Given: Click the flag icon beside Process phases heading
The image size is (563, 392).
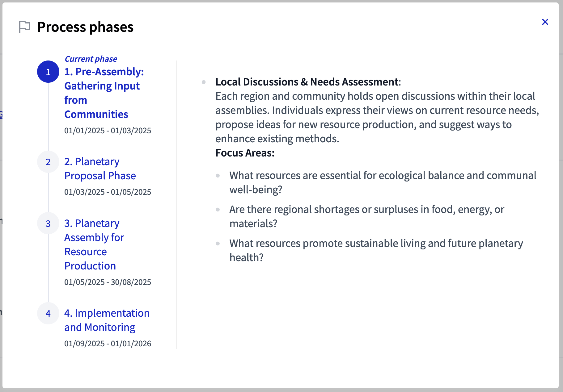Looking at the screenshot, I should tap(25, 27).
